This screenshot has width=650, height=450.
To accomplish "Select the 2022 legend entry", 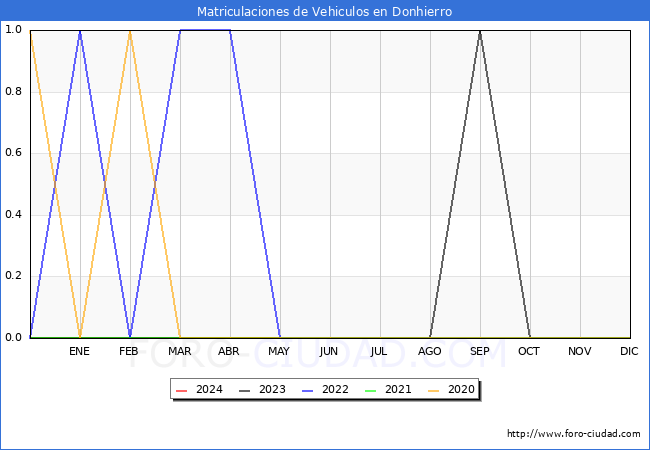I will click(325, 390).
